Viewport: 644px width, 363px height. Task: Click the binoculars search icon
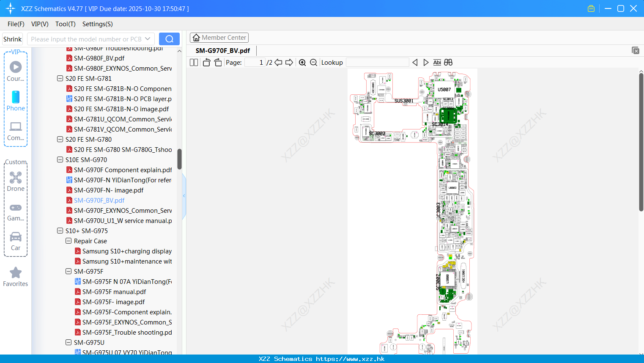[x=448, y=63]
